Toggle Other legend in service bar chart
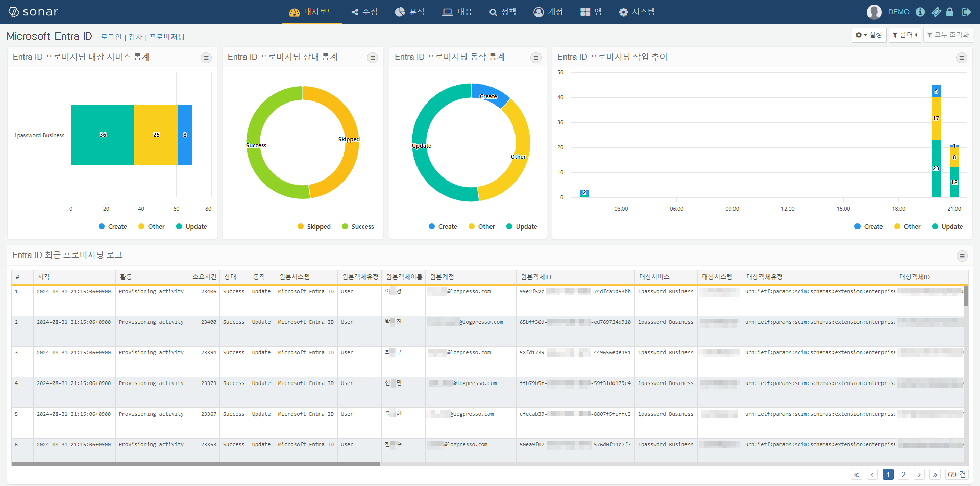Screen dimensions: 980x486 click(152, 226)
